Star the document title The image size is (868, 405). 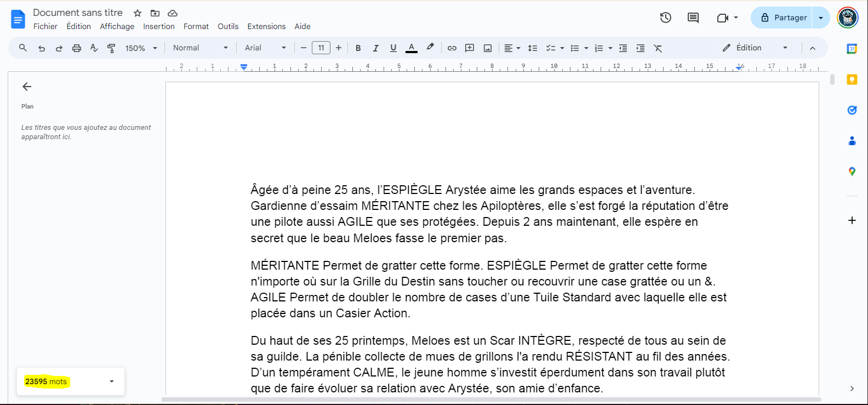point(138,13)
